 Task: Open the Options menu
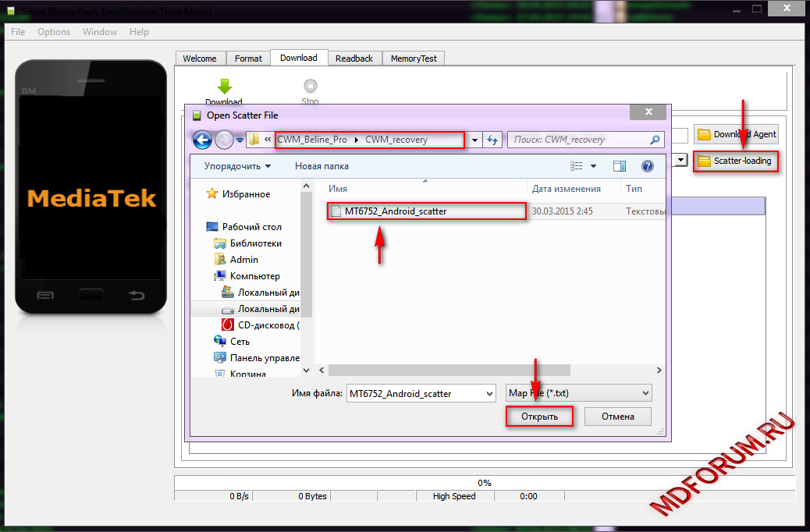54,32
